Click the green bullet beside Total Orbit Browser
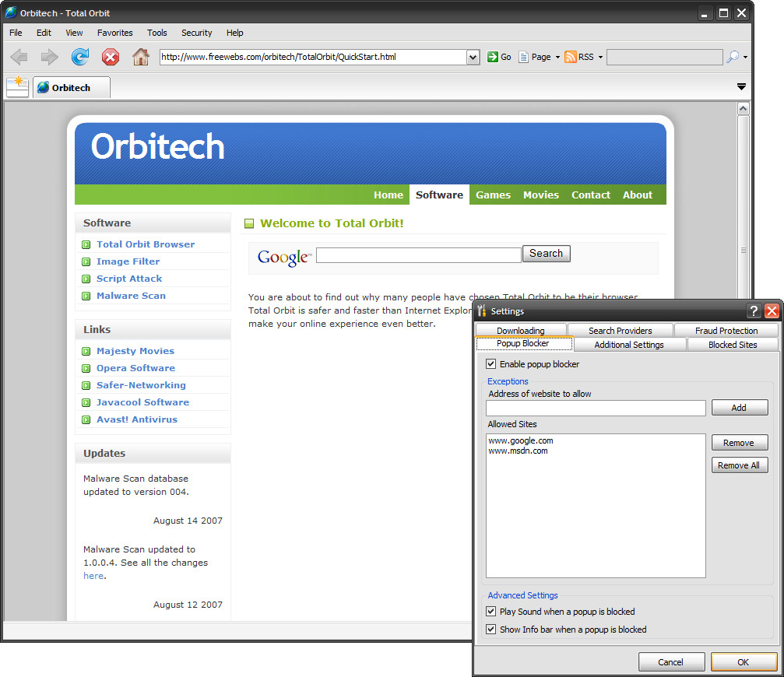This screenshot has height=677, width=784. click(86, 245)
